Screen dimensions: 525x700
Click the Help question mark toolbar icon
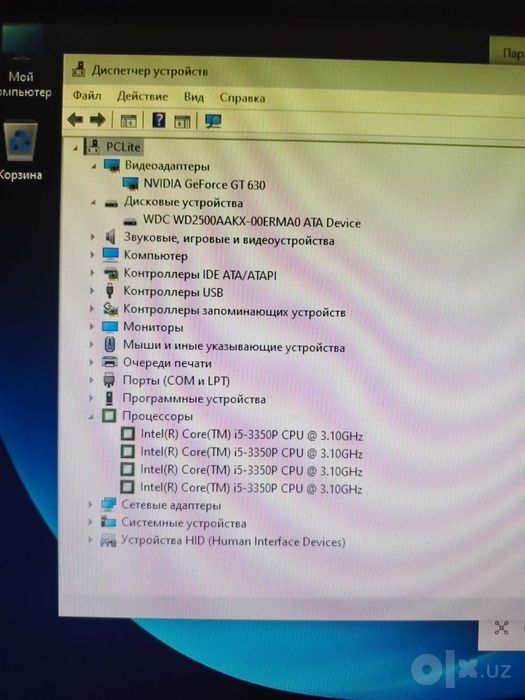point(159,120)
